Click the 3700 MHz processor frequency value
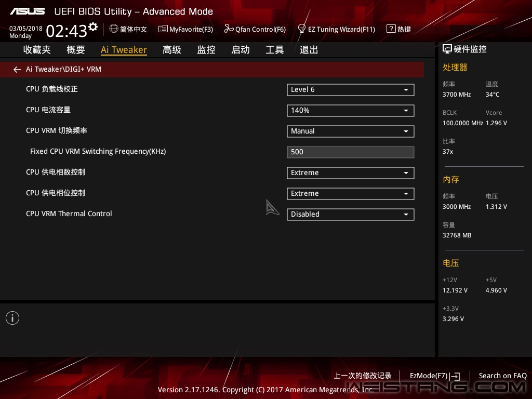The height and width of the screenshot is (399, 532). coord(457,95)
